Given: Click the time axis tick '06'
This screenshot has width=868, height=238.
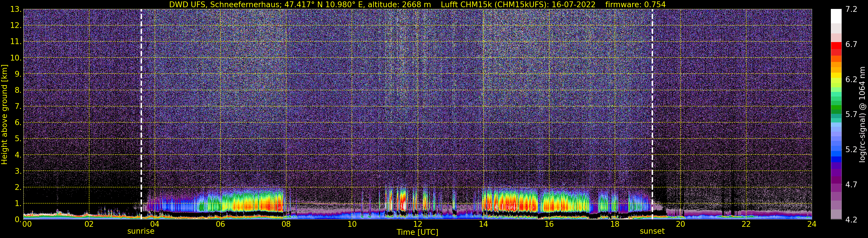Looking at the screenshot, I should [220, 224].
